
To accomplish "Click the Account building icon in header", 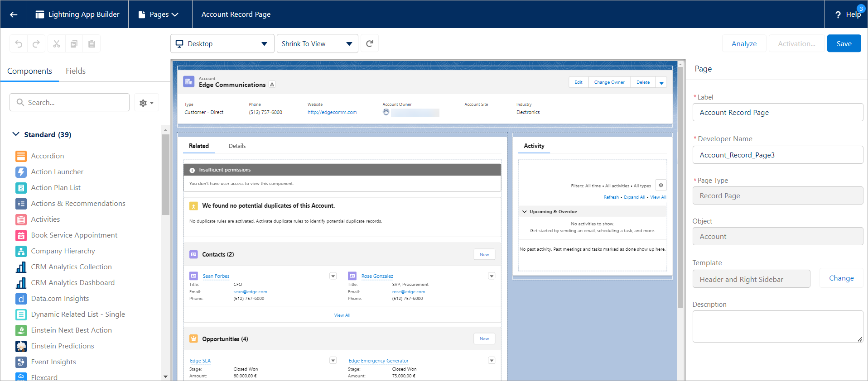I will pyautogui.click(x=189, y=81).
